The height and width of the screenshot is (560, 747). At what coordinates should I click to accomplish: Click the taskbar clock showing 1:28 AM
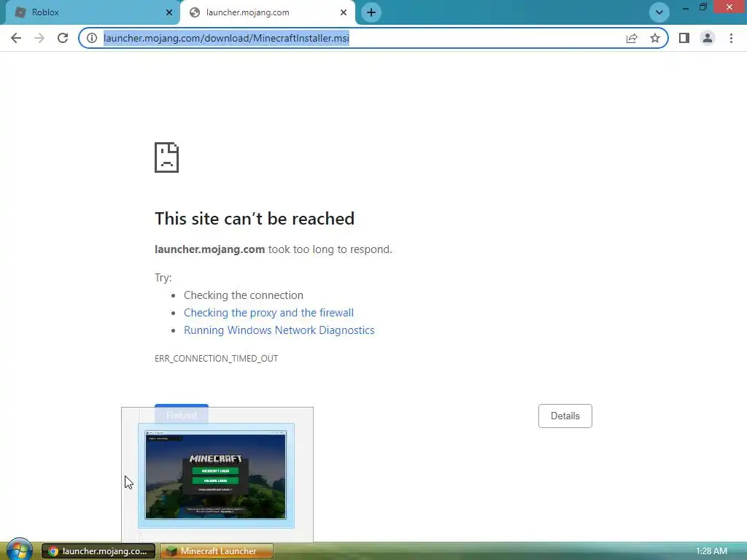(711, 551)
